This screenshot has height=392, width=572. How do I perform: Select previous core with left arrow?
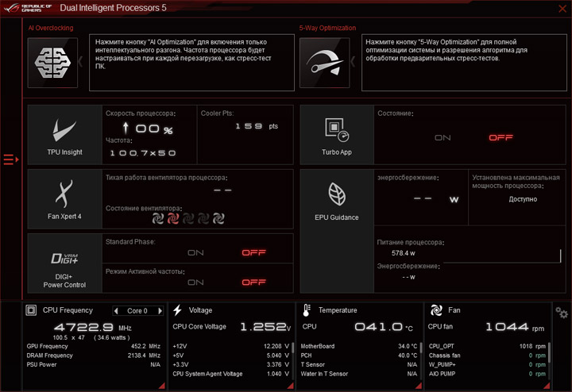(116, 311)
